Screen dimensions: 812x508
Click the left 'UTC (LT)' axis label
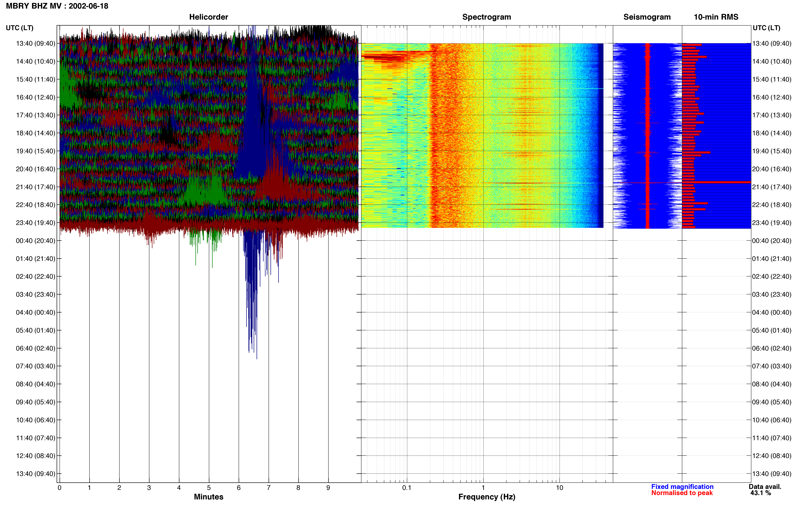pyautogui.click(x=20, y=28)
